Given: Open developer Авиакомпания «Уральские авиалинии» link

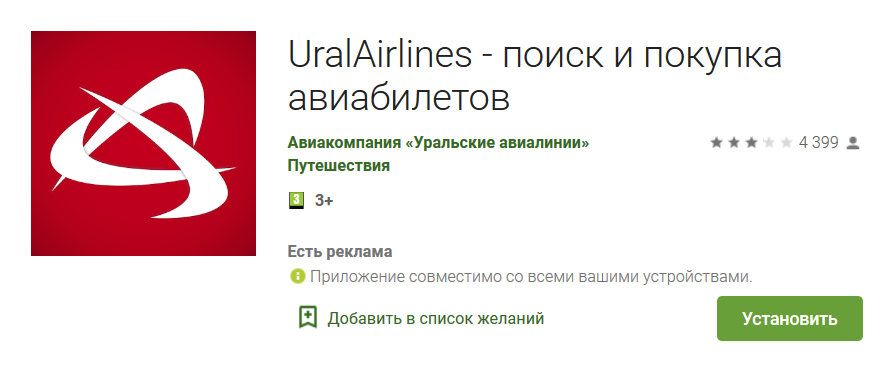Looking at the screenshot, I should point(438,143).
